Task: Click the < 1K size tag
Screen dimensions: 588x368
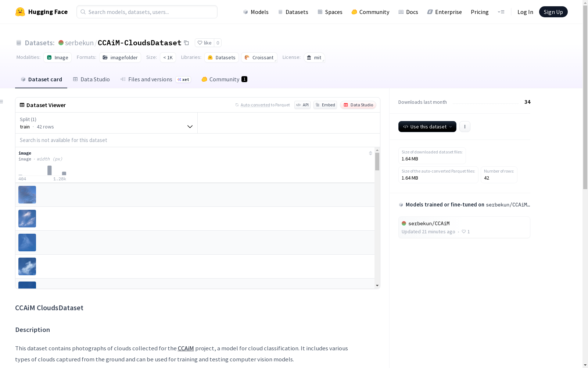Action: [x=168, y=57]
